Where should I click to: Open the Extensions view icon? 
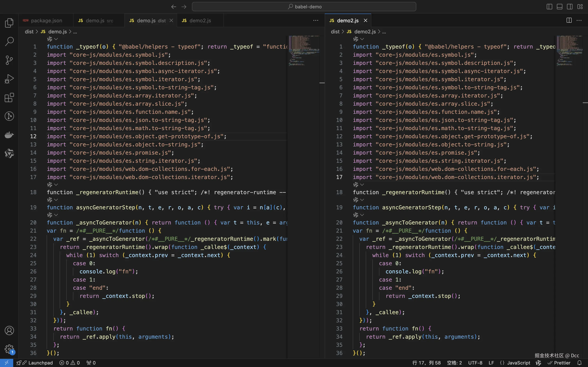coord(9,97)
